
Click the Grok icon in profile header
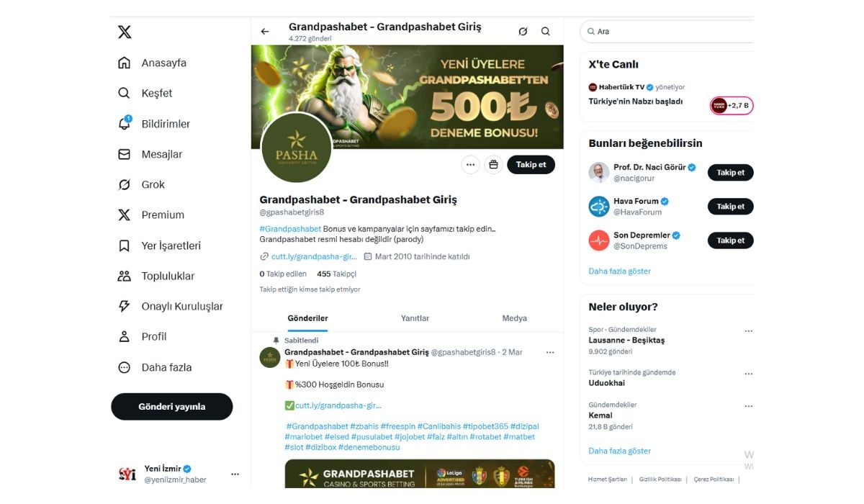click(x=523, y=32)
